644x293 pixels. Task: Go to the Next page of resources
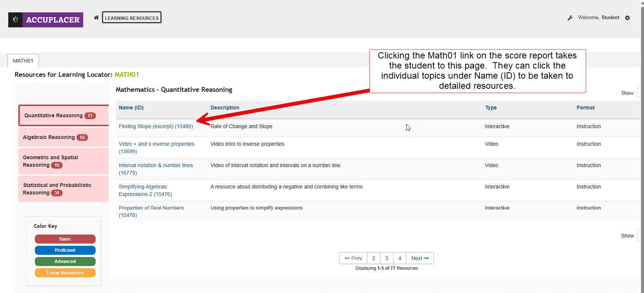[419, 258]
